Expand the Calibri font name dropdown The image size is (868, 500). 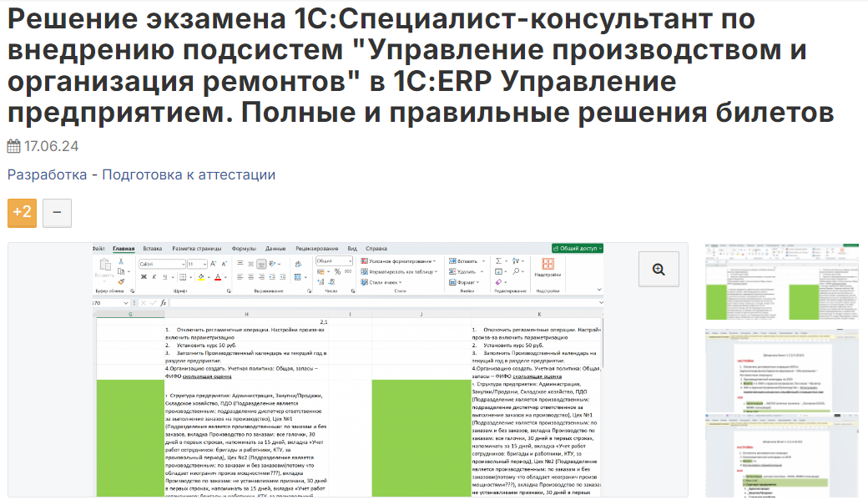coord(182,263)
